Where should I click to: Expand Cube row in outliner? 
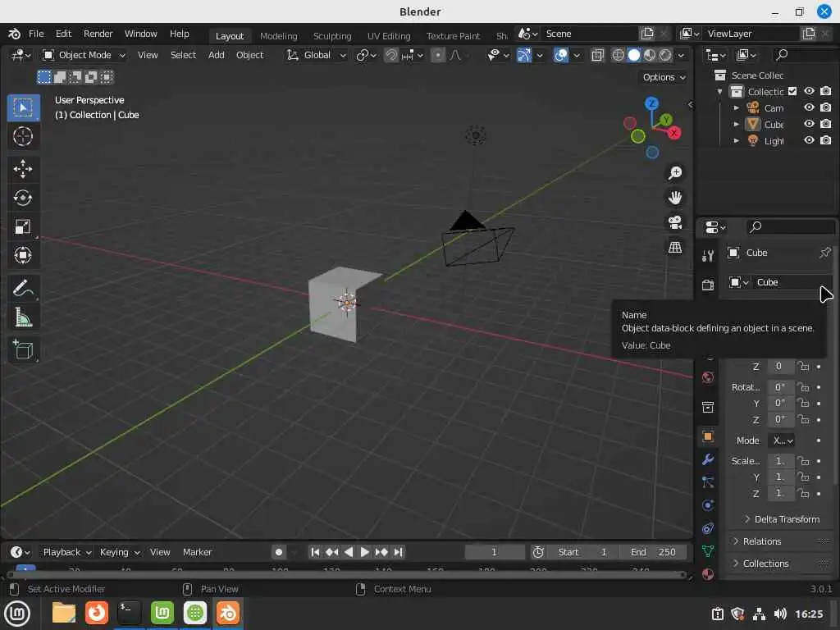pyautogui.click(x=737, y=125)
